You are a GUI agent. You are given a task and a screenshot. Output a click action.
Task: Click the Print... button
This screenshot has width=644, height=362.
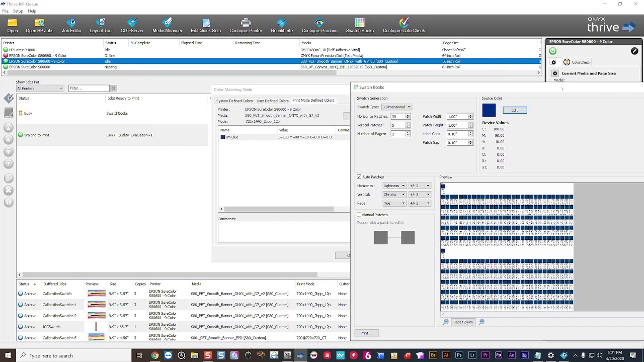(x=366, y=333)
